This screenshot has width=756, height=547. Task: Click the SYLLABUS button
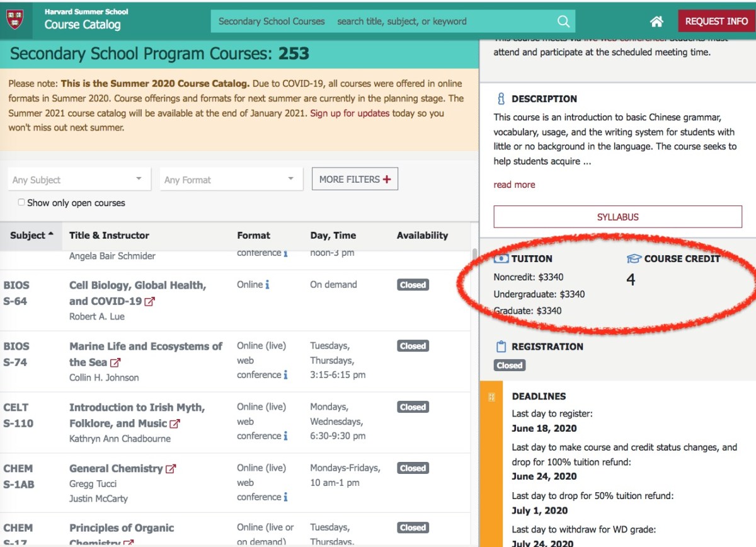point(617,217)
